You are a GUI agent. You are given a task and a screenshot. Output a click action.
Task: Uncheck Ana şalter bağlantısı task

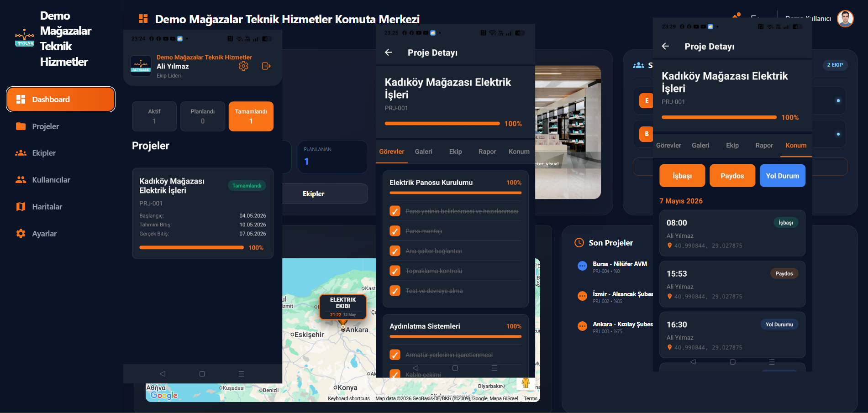click(x=395, y=251)
